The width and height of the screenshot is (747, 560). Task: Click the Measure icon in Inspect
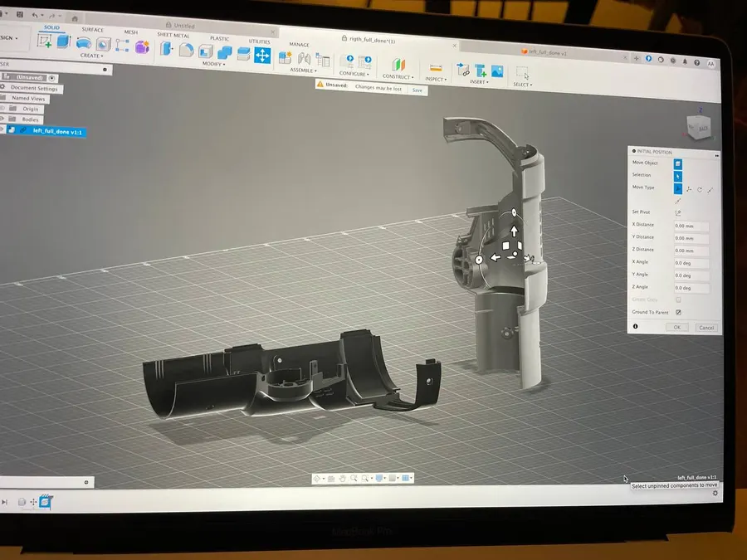tap(436, 68)
